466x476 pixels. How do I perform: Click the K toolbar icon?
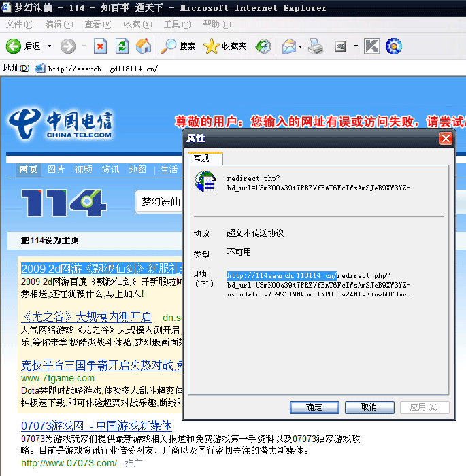point(372,46)
